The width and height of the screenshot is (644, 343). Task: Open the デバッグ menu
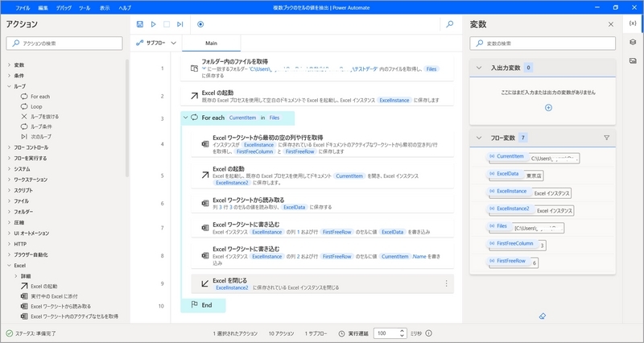click(x=64, y=8)
